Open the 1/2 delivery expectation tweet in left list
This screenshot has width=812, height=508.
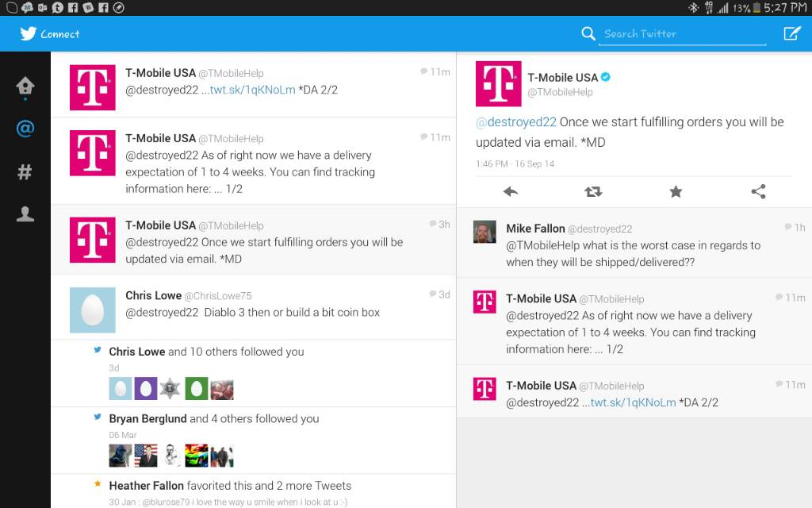[253, 160]
